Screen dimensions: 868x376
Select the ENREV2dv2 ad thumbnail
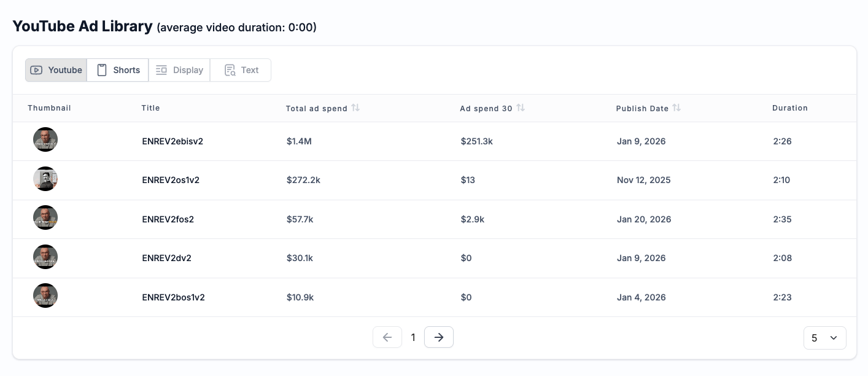click(x=45, y=257)
